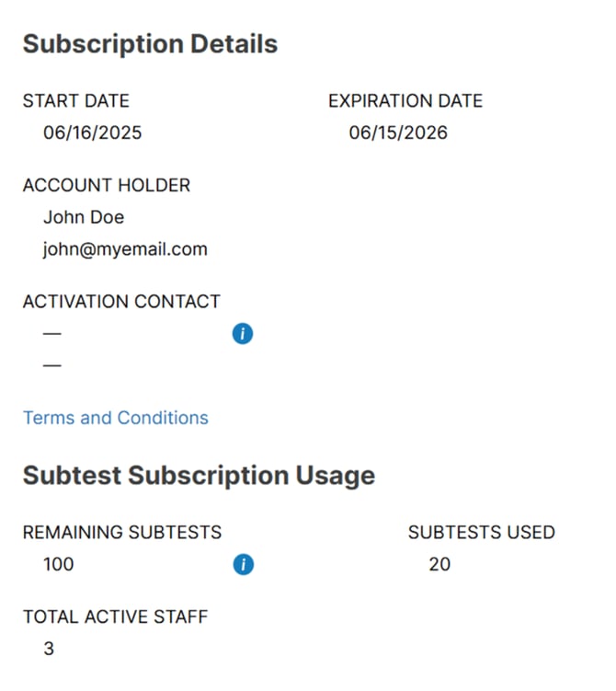
Task: Click the ACCOUNT HOLDER label
Action: point(107,185)
